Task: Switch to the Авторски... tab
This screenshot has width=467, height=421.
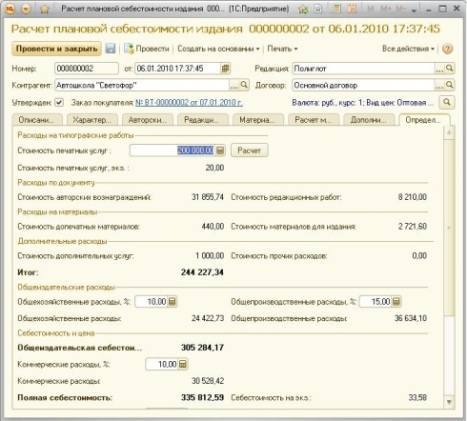Action: tap(147, 120)
